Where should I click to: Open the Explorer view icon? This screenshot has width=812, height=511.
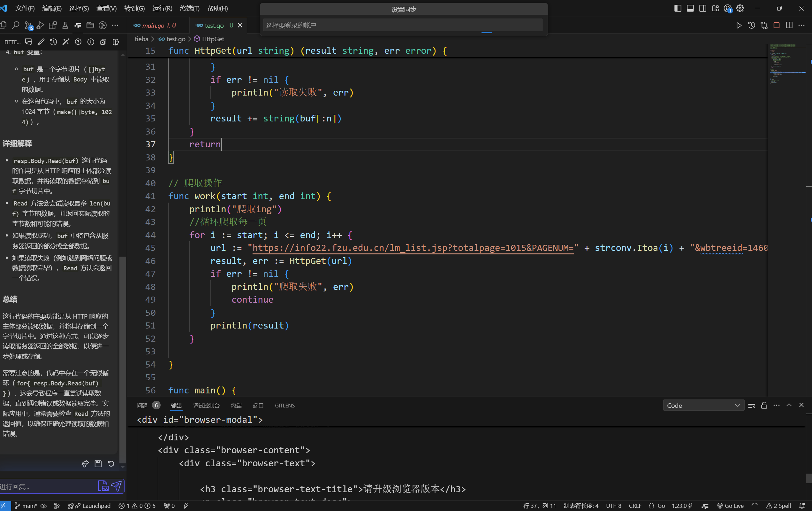point(4,25)
